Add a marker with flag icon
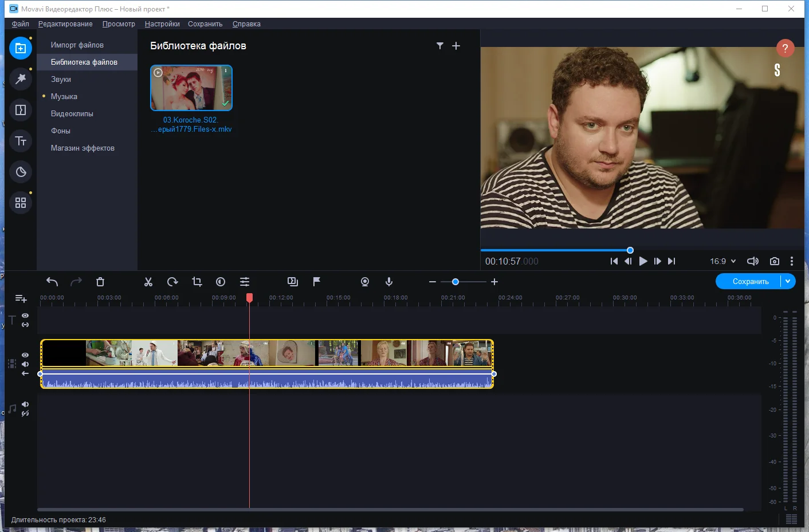 click(317, 282)
